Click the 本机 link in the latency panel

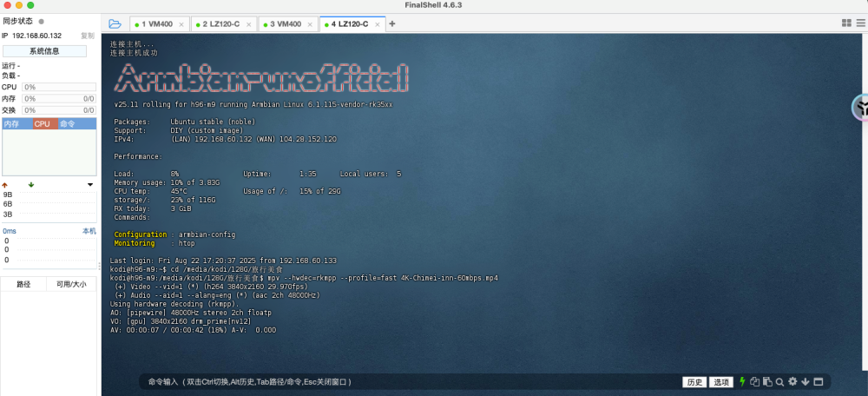[89, 230]
